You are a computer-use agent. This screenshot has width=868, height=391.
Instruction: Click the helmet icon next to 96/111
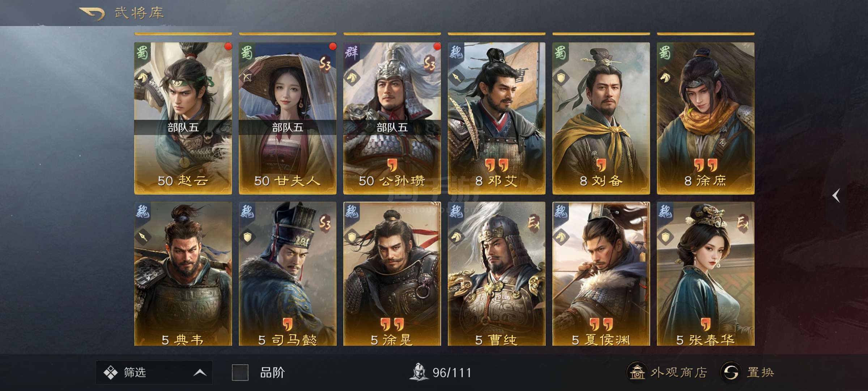pos(419,372)
